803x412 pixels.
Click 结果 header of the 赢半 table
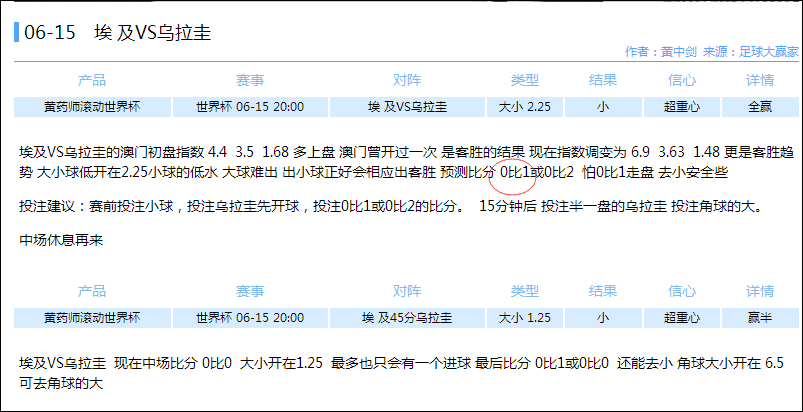click(x=603, y=291)
